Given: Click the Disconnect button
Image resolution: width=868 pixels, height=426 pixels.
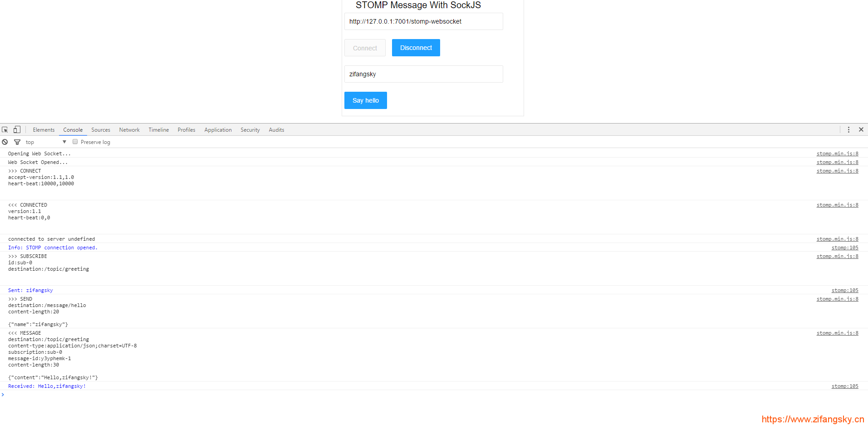Looking at the screenshot, I should coord(416,47).
